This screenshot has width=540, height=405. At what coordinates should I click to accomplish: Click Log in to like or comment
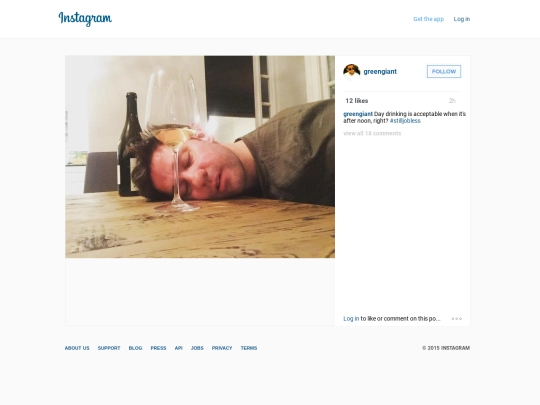(351, 319)
